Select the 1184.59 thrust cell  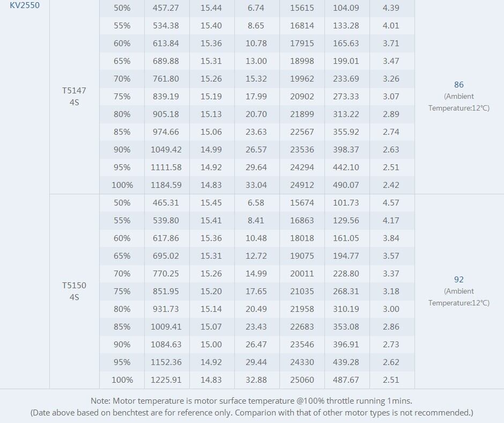166,185
